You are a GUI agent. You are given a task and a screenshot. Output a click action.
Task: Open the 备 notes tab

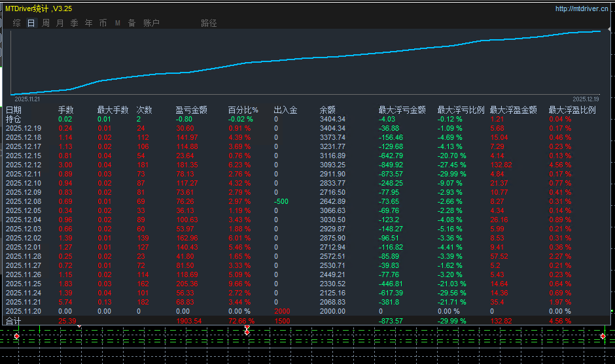tap(132, 23)
